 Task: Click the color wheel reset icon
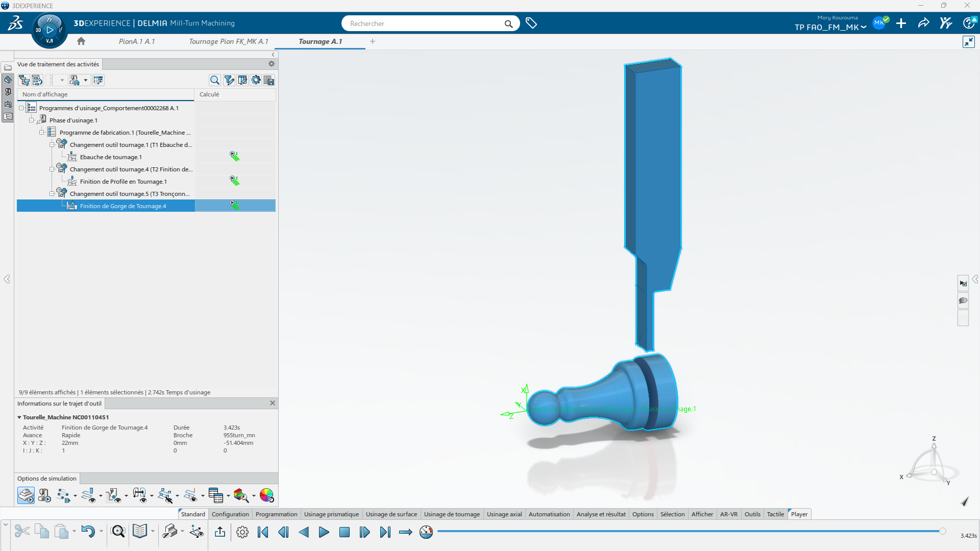(266, 495)
